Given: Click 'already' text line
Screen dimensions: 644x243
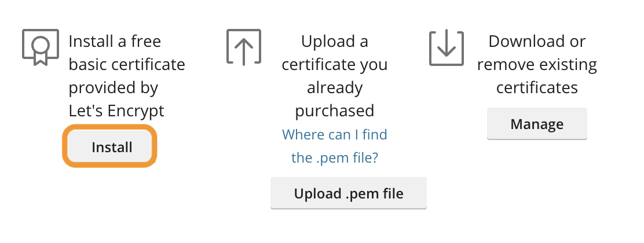Looking at the screenshot, I should pos(335,87).
